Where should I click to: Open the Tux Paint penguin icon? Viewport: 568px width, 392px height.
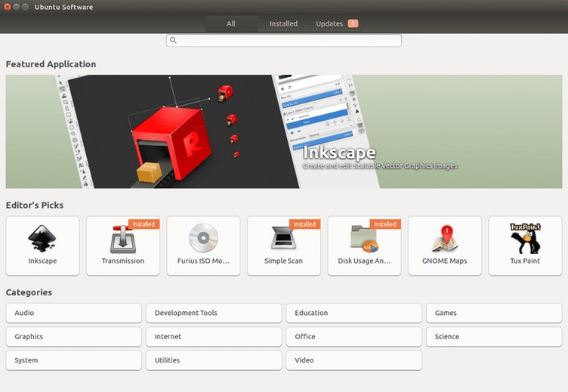tap(525, 238)
